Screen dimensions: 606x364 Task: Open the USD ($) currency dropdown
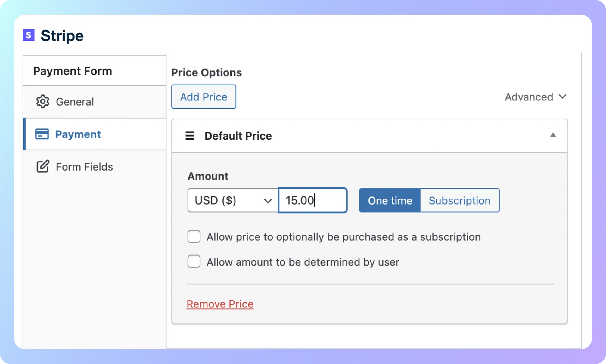(x=233, y=200)
